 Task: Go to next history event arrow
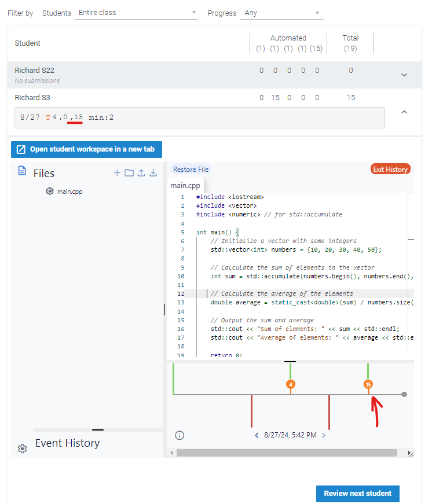click(x=324, y=435)
